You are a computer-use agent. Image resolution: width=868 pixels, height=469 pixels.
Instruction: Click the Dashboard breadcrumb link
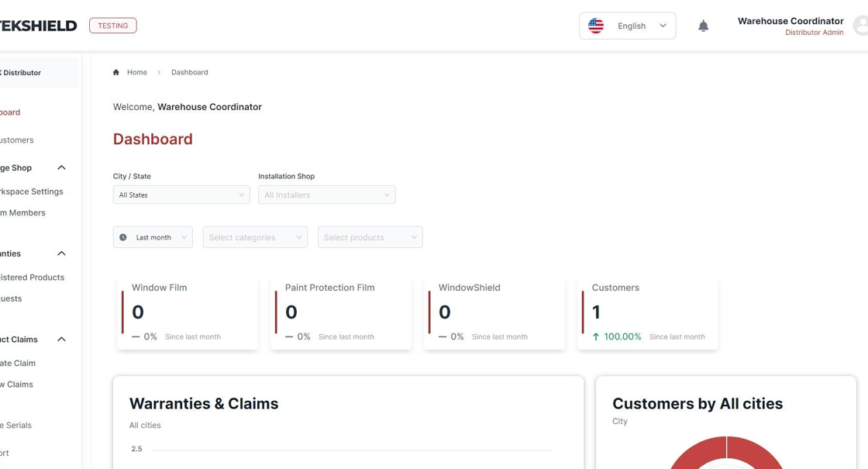click(x=189, y=72)
